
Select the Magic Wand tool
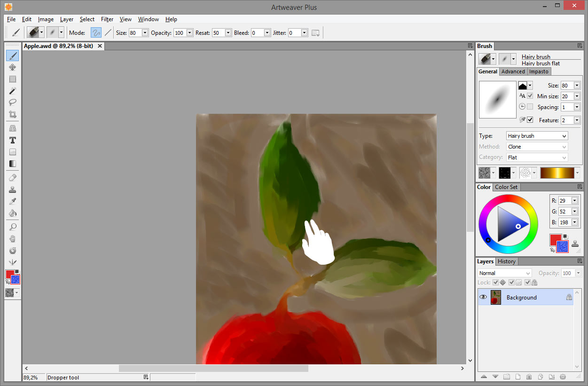13,91
